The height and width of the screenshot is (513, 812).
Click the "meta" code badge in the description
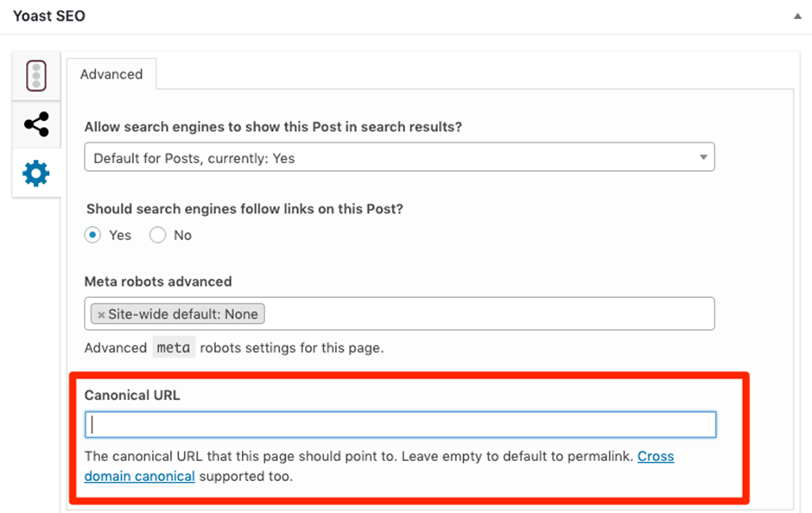[173, 346]
